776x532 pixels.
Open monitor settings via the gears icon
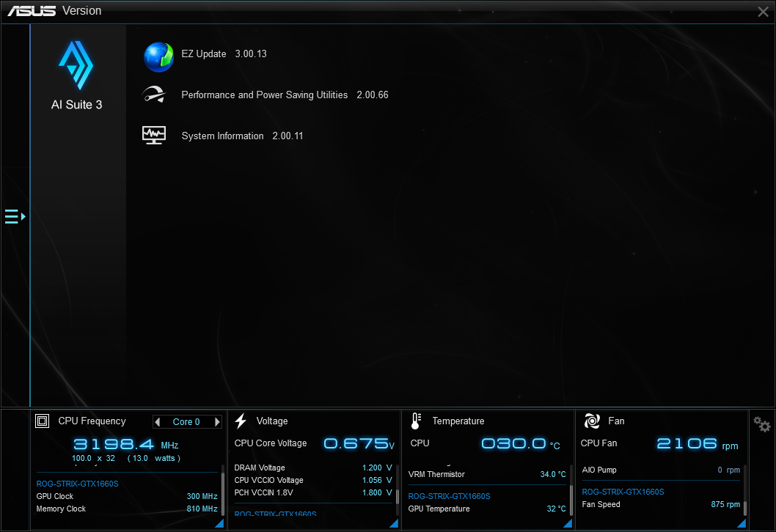(761, 424)
